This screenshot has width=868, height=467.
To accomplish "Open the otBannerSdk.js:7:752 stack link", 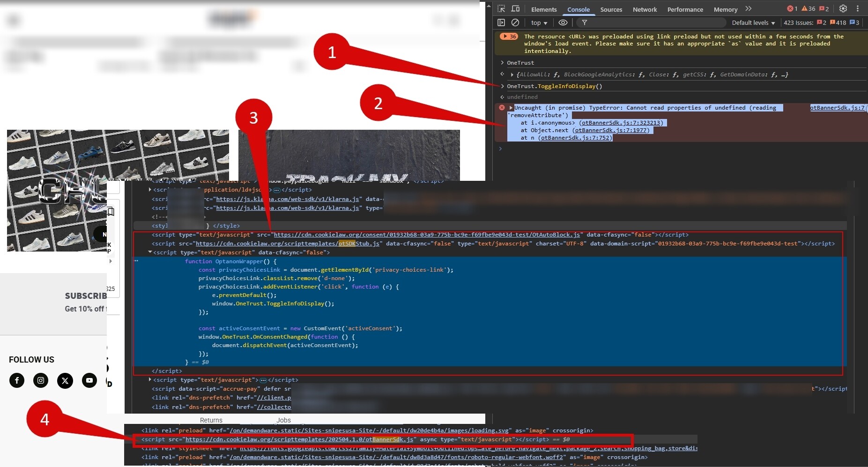I will point(575,138).
